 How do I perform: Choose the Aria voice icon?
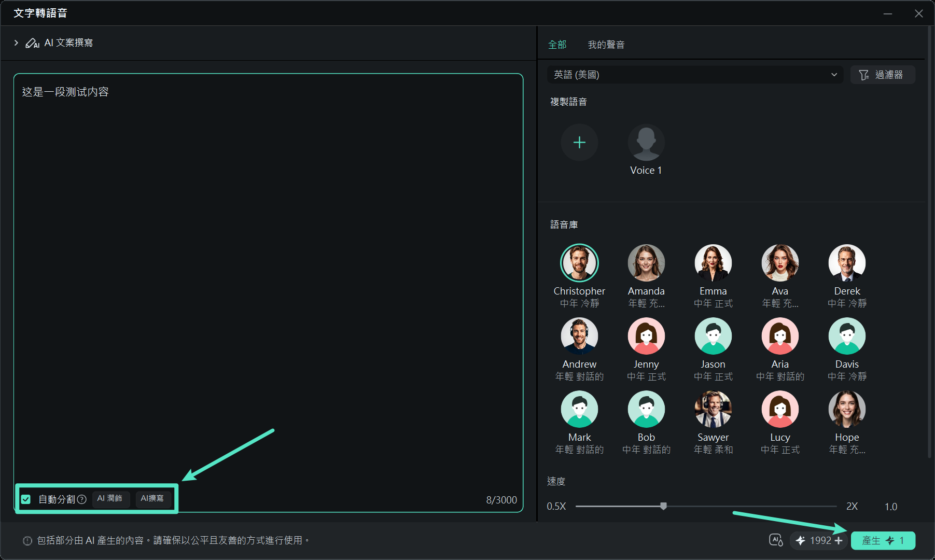click(x=780, y=336)
